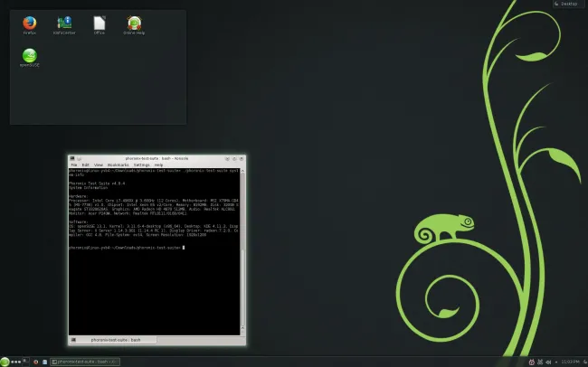This screenshot has width=588, height=367.
Task: Open Konsole Help menu
Action: 158,165
